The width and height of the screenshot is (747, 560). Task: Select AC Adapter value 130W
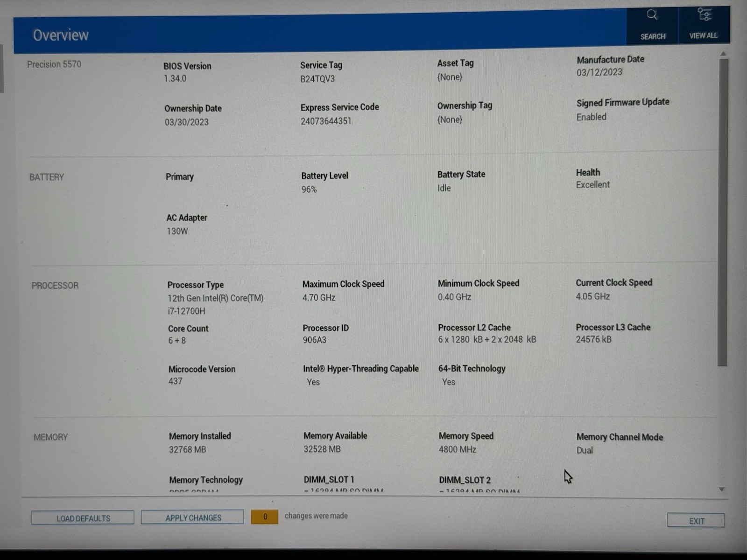177,231
